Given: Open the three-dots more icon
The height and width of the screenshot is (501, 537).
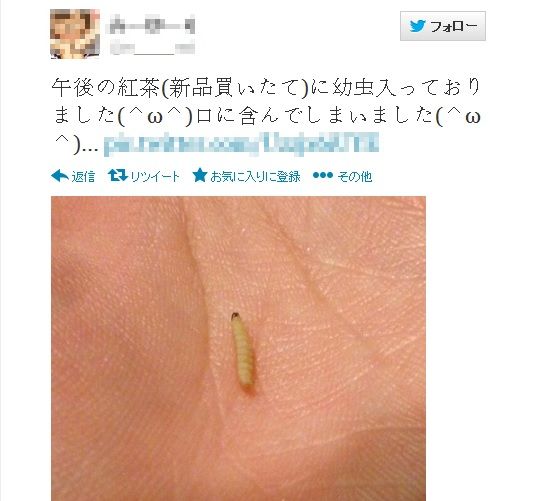Looking at the screenshot, I should 323,175.
